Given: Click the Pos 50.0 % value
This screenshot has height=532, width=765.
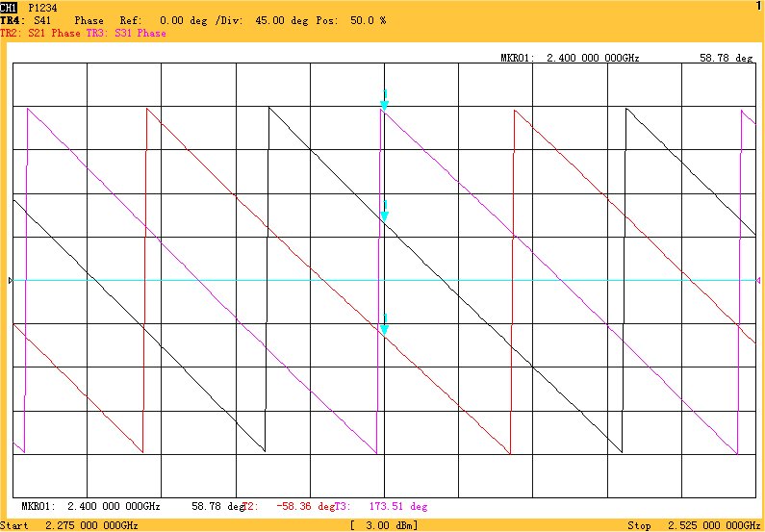Looking at the screenshot, I should 351,20.
